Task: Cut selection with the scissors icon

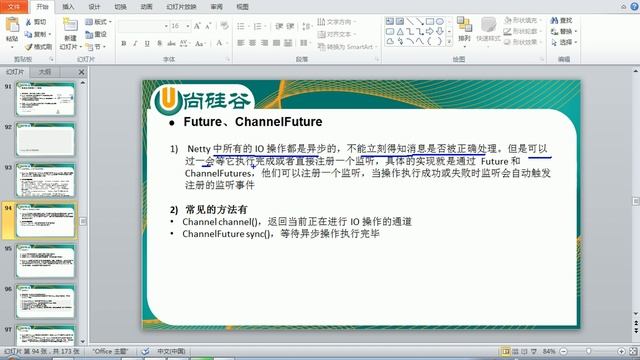Action: coord(29,22)
